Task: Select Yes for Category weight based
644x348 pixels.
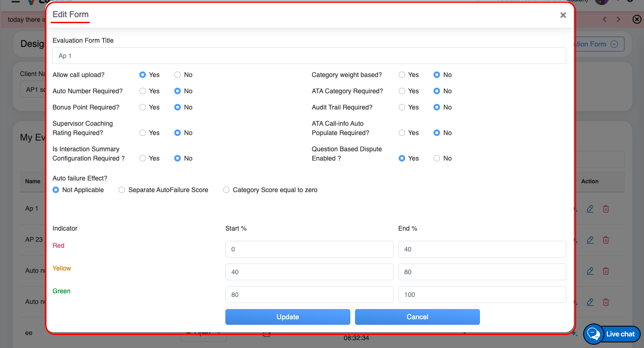Action: pyautogui.click(x=402, y=75)
